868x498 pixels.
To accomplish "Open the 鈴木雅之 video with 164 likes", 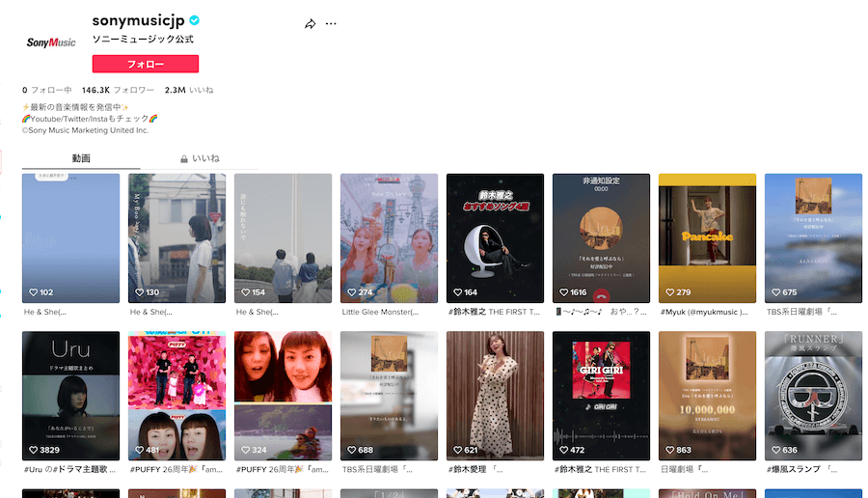I will tap(496, 238).
